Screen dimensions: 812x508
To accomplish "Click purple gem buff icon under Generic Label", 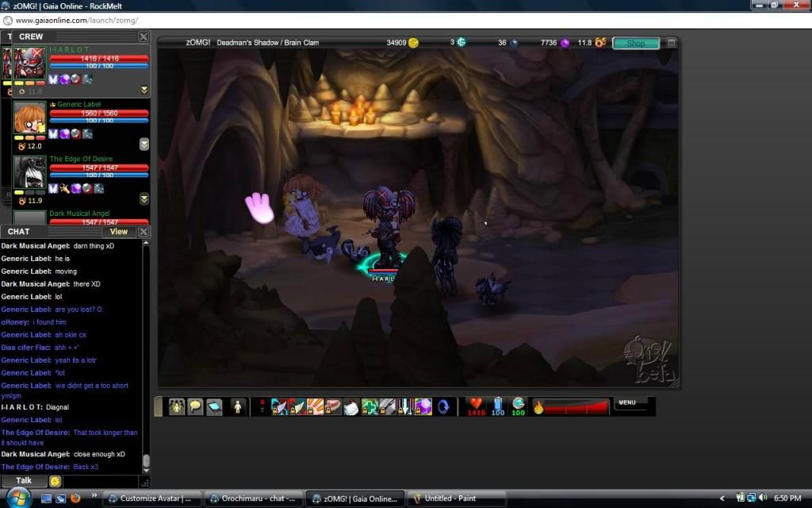I will coord(64,133).
